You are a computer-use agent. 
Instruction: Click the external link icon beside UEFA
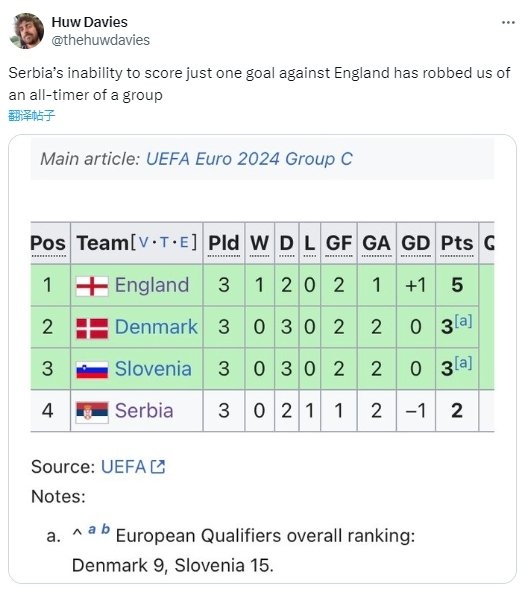pos(157,467)
